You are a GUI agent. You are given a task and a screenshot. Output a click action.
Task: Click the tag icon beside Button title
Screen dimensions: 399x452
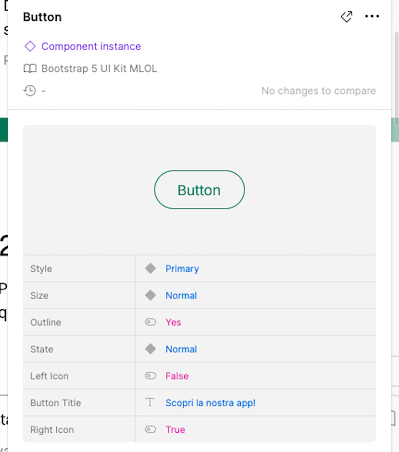[346, 16]
